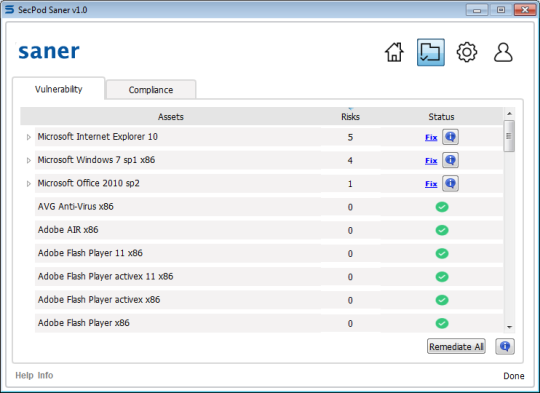Select the AVG Anti-Virus x86 row
540x393 pixels.
tap(269, 207)
